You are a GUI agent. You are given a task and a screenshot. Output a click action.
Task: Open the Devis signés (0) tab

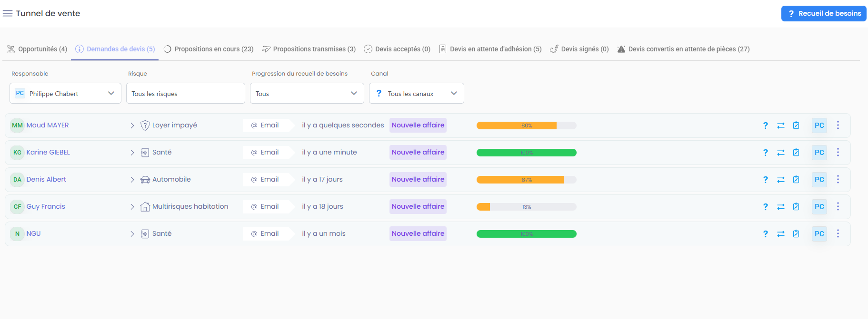(x=579, y=49)
